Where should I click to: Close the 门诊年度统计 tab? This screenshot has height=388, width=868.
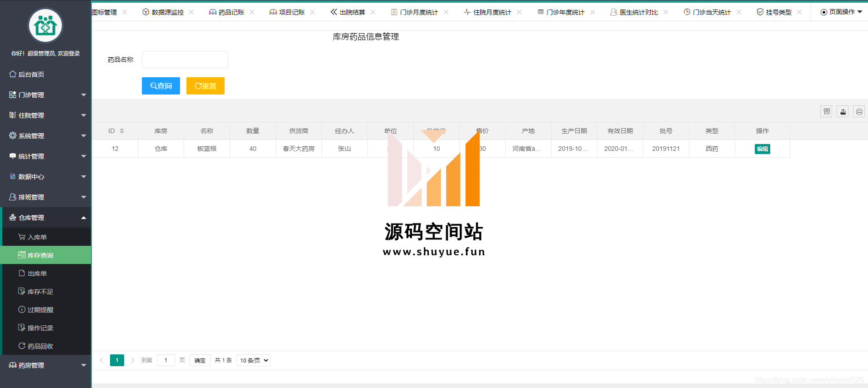(592, 12)
